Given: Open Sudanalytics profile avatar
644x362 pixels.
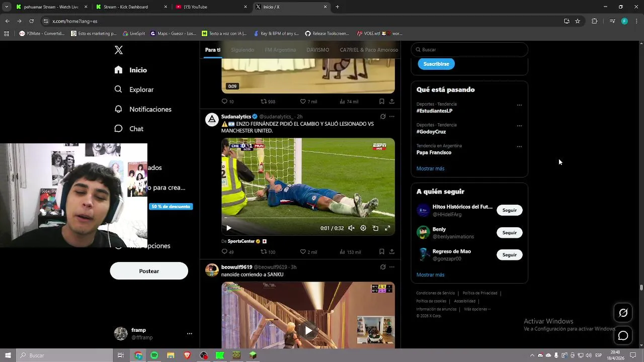Looking at the screenshot, I should (x=212, y=120).
